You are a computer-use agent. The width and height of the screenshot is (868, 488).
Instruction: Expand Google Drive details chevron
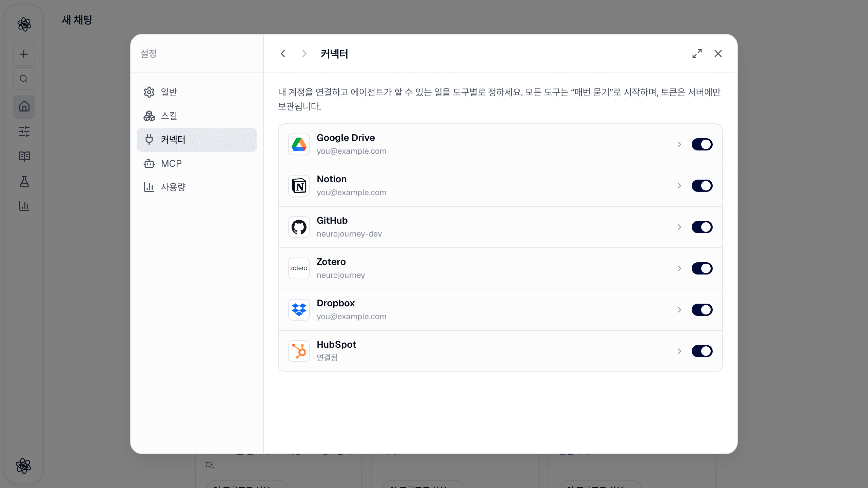[679, 144]
